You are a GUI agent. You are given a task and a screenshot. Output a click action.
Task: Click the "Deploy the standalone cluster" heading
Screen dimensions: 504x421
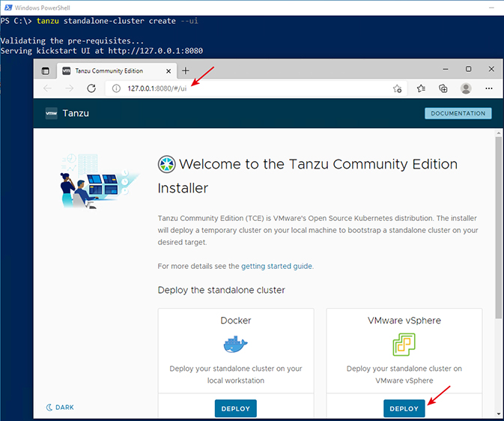pyautogui.click(x=222, y=290)
